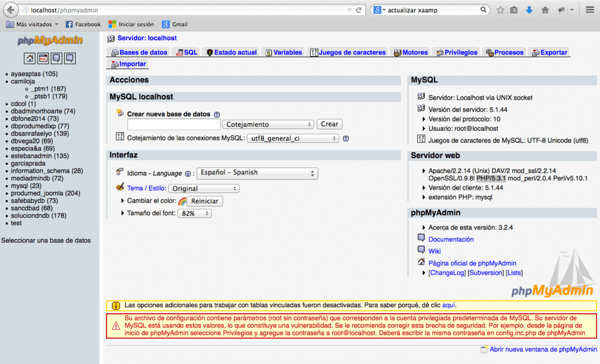
Task: Click the help icon beside Crear nueva base de datos
Action: pyautogui.click(x=217, y=114)
